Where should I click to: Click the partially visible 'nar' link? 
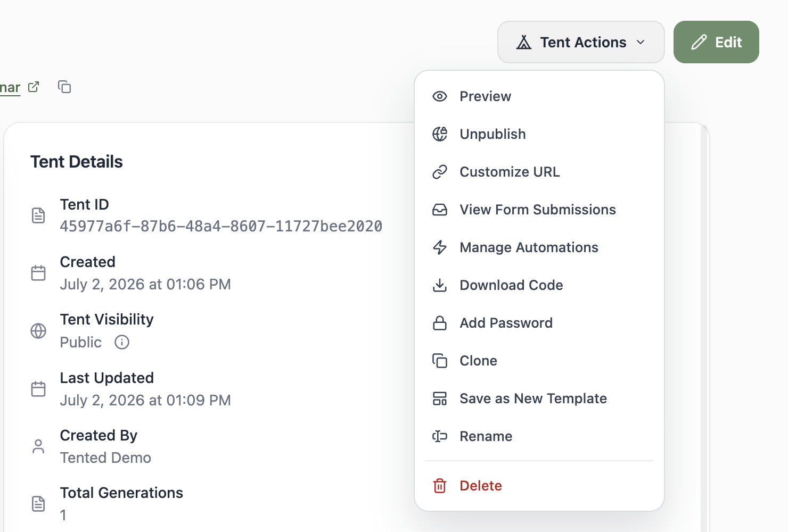pos(10,87)
